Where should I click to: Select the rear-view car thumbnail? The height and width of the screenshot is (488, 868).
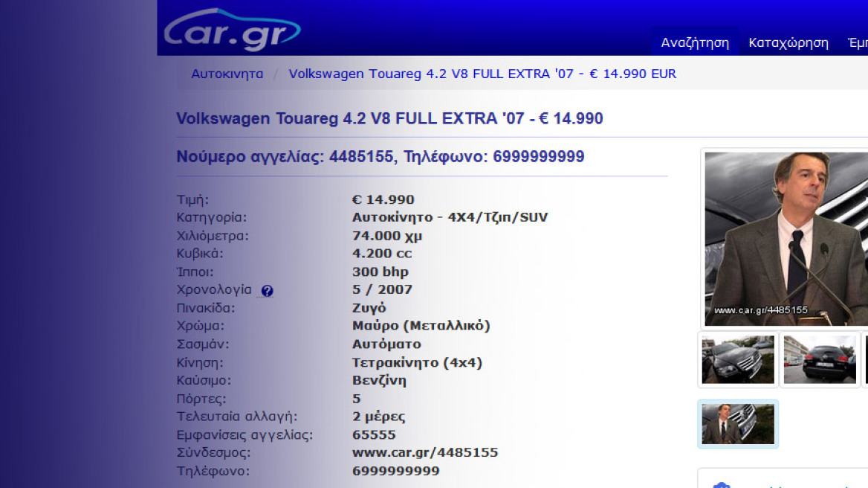(819, 359)
